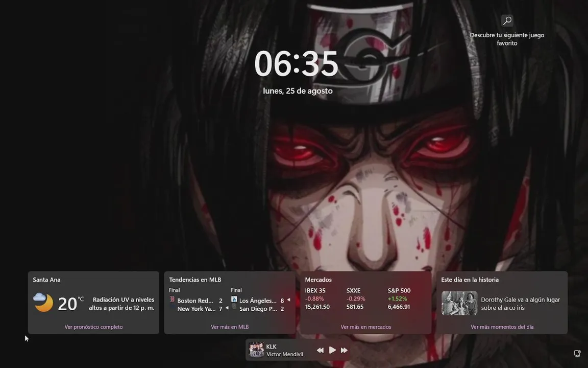Click the artist name Victor Mendivil
This screenshot has width=588, height=368.
tap(285, 354)
